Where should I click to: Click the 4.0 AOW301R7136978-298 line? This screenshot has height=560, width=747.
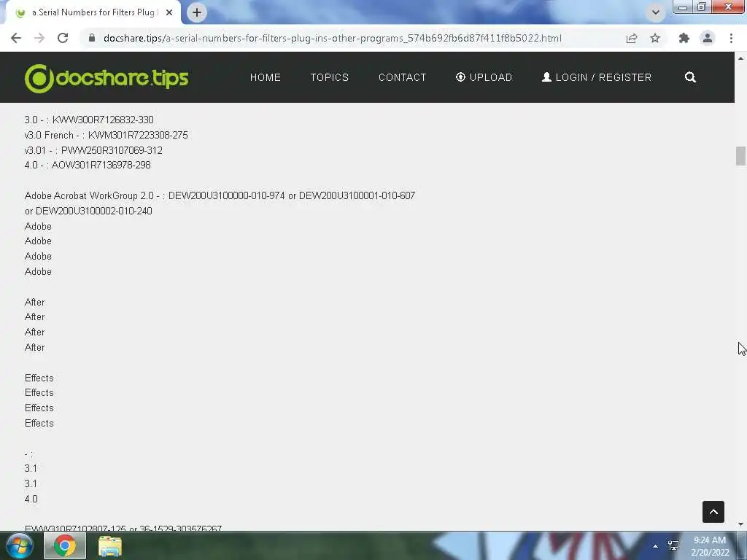click(x=88, y=165)
